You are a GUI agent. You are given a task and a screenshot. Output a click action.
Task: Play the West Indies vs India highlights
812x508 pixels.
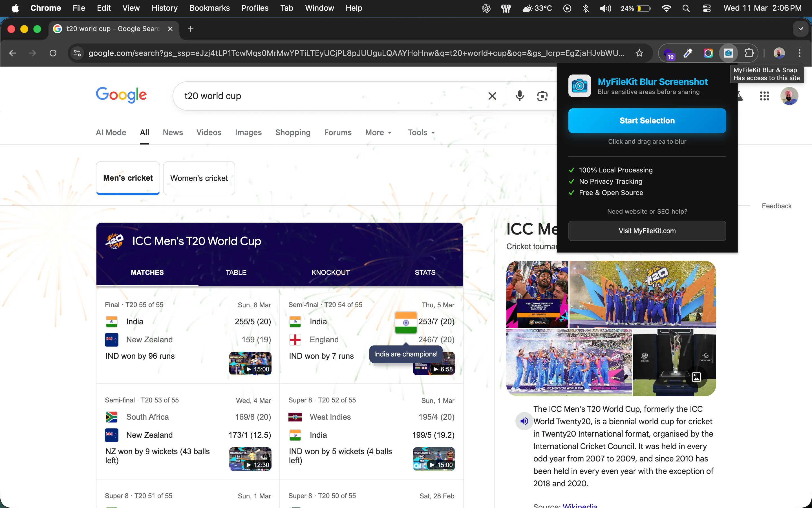(x=434, y=459)
